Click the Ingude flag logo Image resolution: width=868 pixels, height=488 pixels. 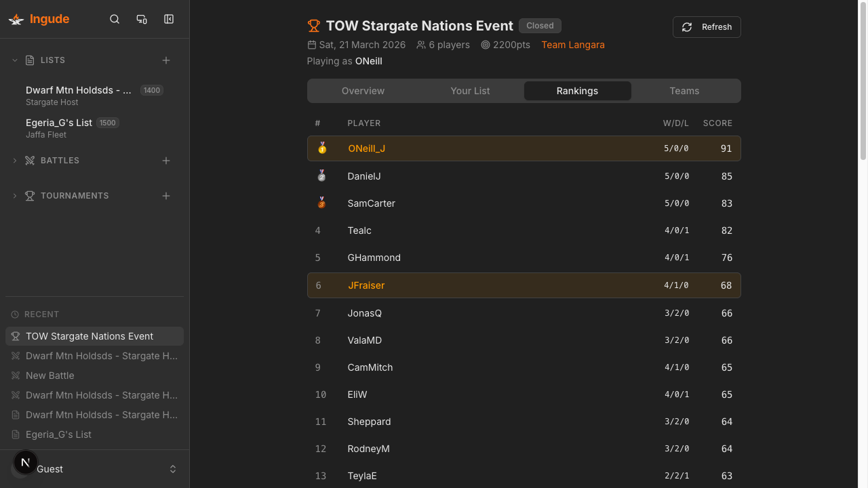coord(16,19)
